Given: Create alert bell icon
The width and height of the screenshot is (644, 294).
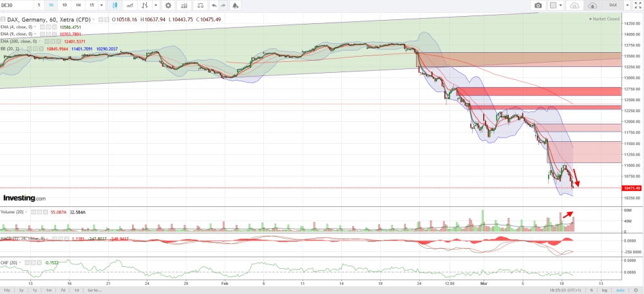Looking at the screenshot, I should [235, 5].
